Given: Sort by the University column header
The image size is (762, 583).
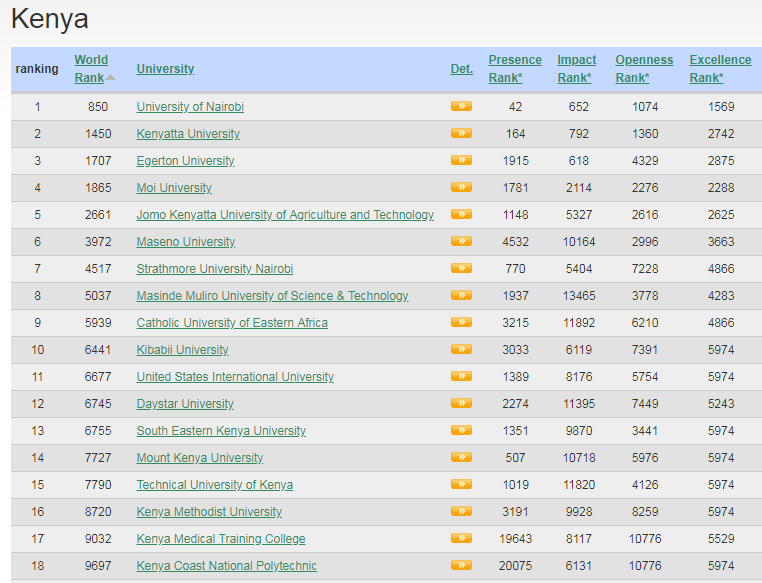Looking at the screenshot, I should (x=165, y=69).
